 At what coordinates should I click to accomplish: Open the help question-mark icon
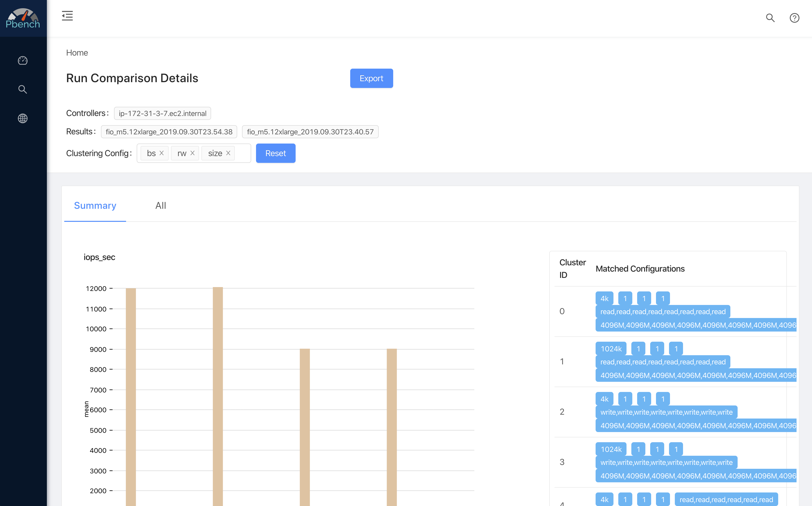(x=795, y=18)
